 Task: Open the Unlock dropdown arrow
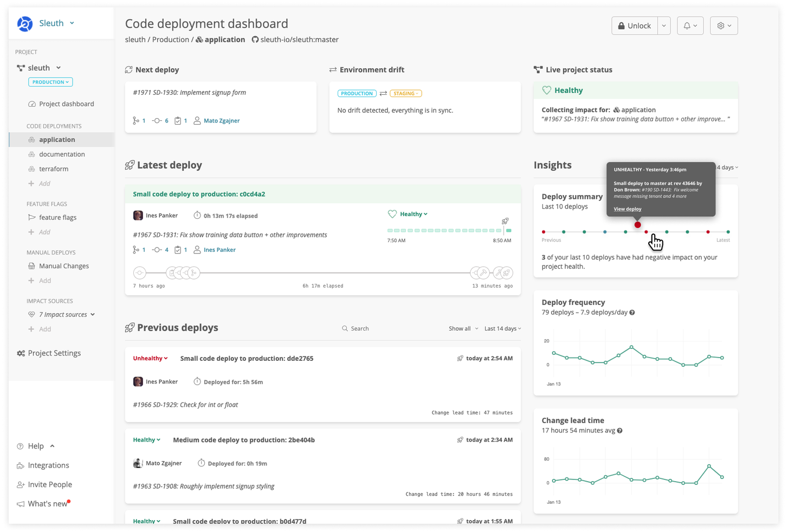click(x=664, y=25)
